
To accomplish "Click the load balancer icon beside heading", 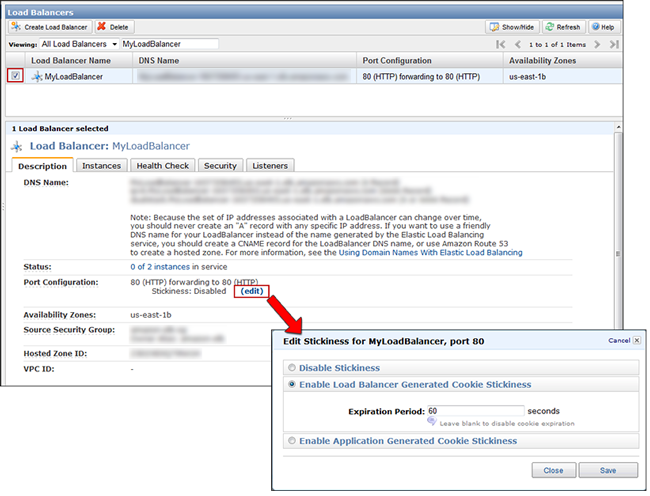I will (17, 146).
